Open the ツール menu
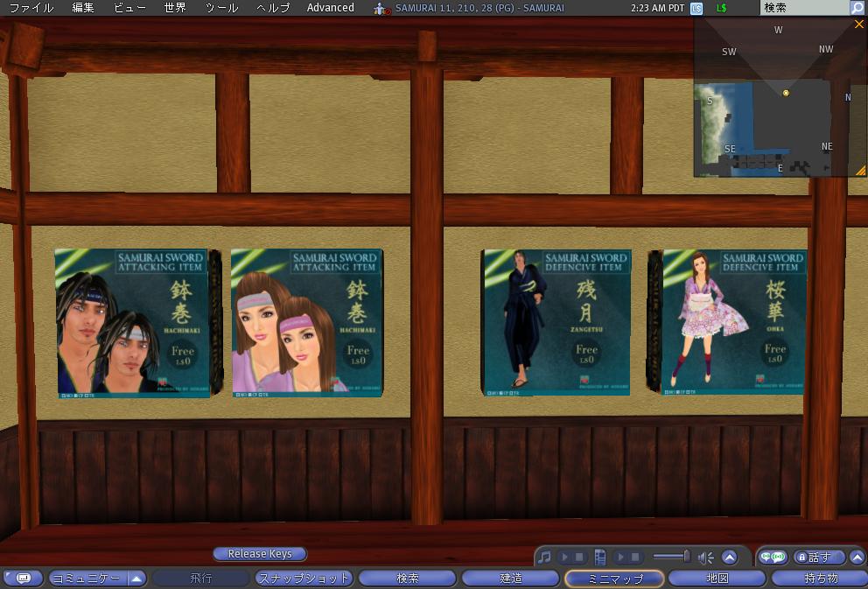The height and width of the screenshot is (589, 868). [x=221, y=8]
